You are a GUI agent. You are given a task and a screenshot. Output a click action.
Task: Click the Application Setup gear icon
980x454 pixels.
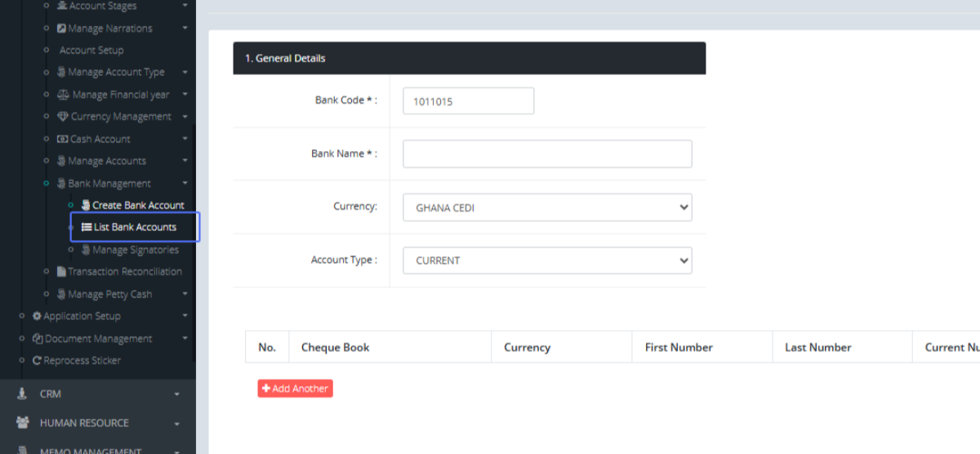pyautogui.click(x=37, y=316)
